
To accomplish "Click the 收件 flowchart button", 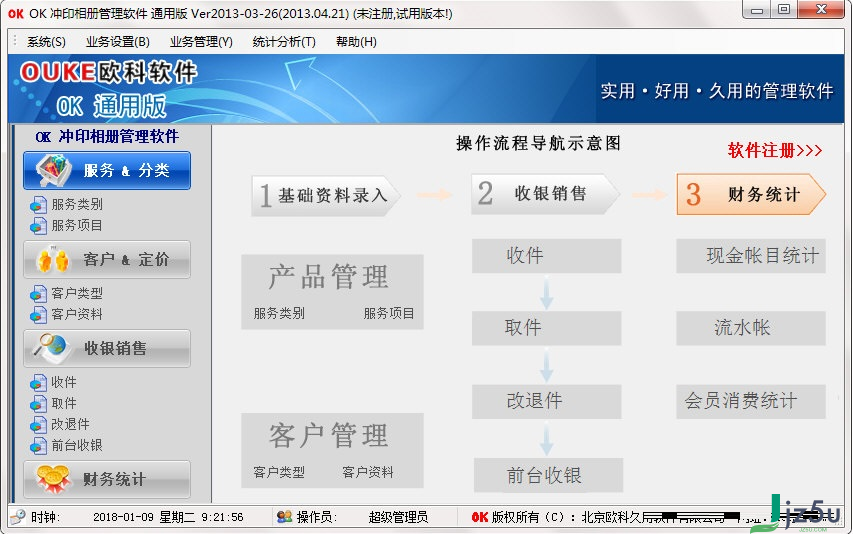I will tap(546, 256).
